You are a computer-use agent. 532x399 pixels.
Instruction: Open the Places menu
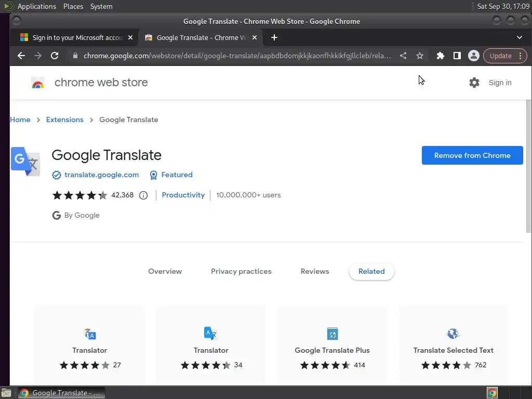point(73,6)
